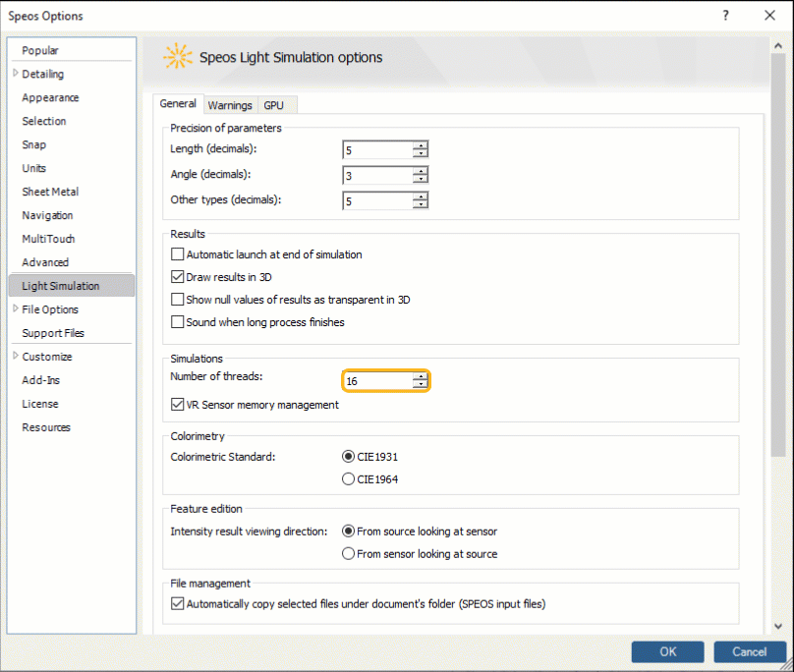Open the GPU tab

(274, 104)
